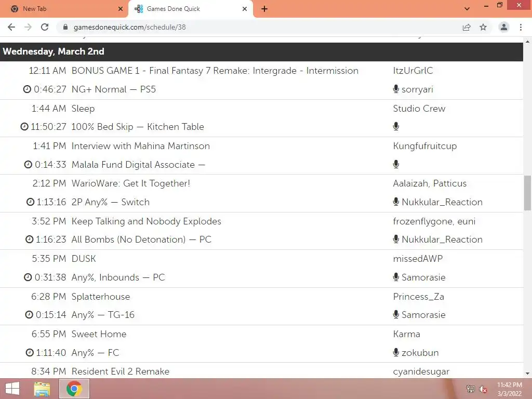The height and width of the screenshot is (399, 532).
Task: Click microphone icon in Sleep row
Action: [396, 126]
